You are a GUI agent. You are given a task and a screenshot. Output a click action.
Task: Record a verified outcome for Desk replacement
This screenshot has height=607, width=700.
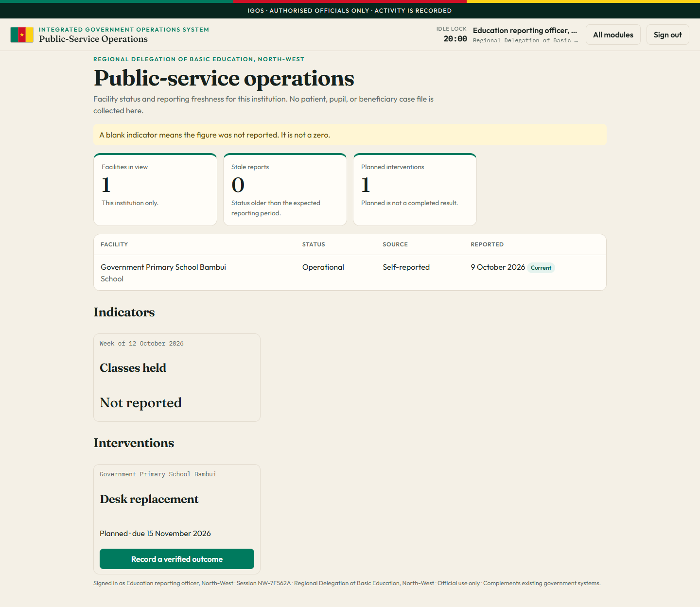pyautogui.click(x=177, y=559)
